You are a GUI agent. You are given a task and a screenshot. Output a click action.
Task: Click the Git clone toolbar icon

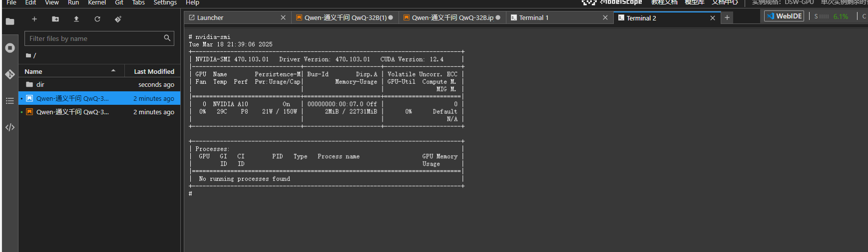118,19
